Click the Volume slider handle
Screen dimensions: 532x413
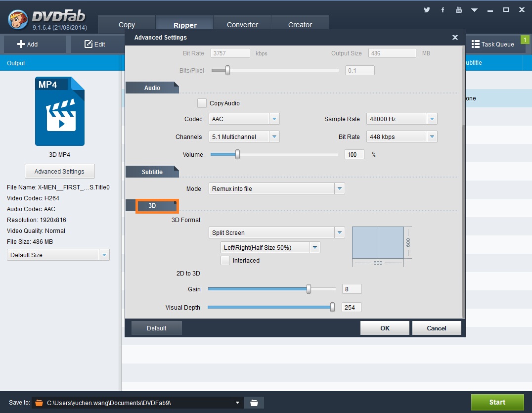pyautogui.click(x=237, y=154)
